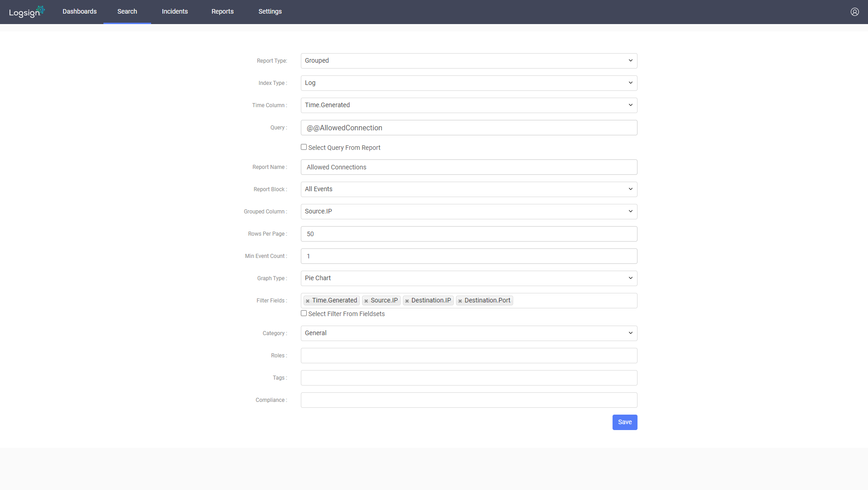Open the Settings menu
The width and height of the screenshot is (868, 490).
coord(270,12)
